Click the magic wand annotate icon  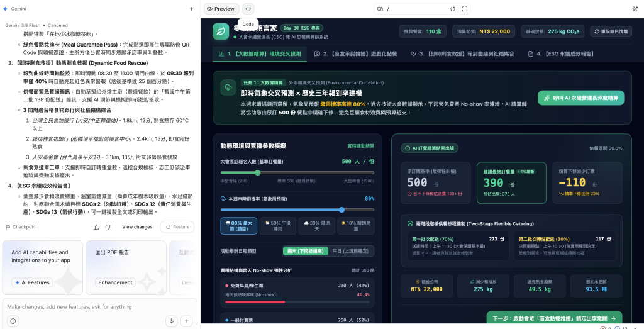(635, 9)
